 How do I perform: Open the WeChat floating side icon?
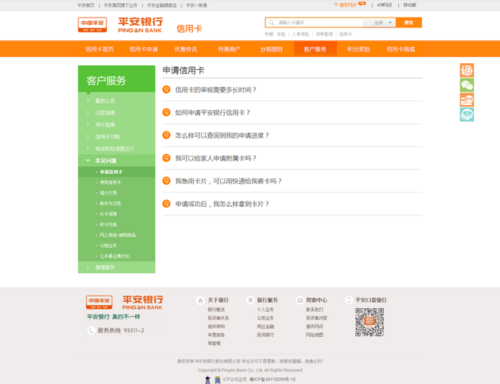(467, 85)
